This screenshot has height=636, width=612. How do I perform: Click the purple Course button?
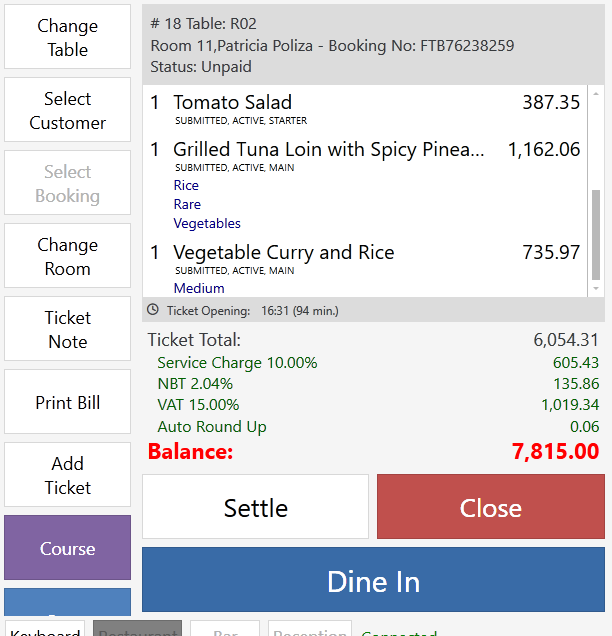pos(67,548)
